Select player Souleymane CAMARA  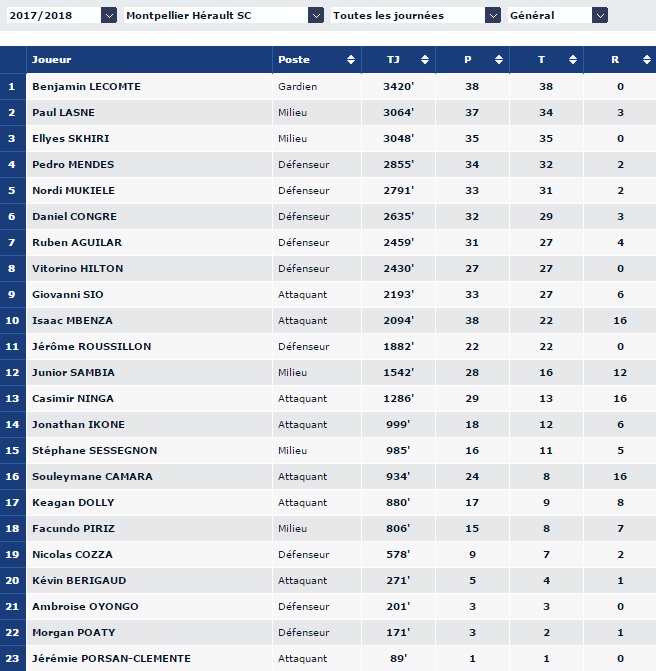click(x=92, y=476)
